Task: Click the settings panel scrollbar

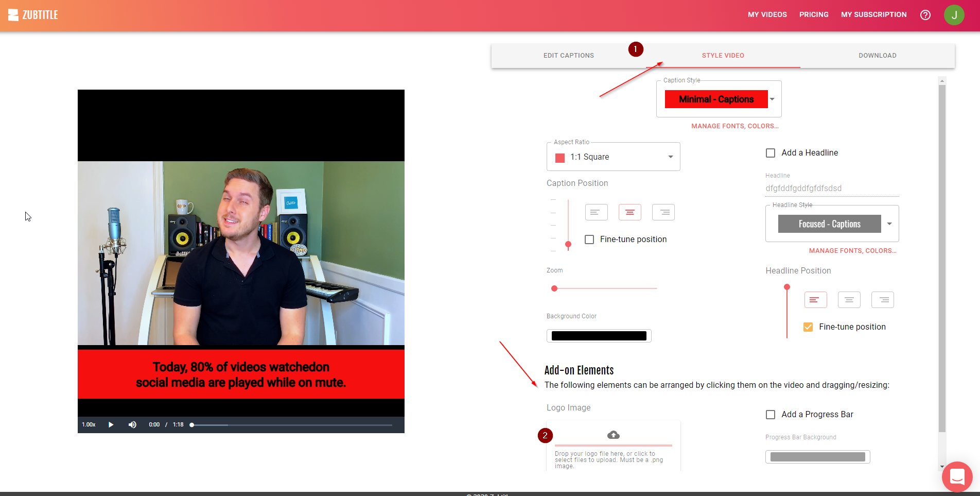Action: click(x=942, y=258)
